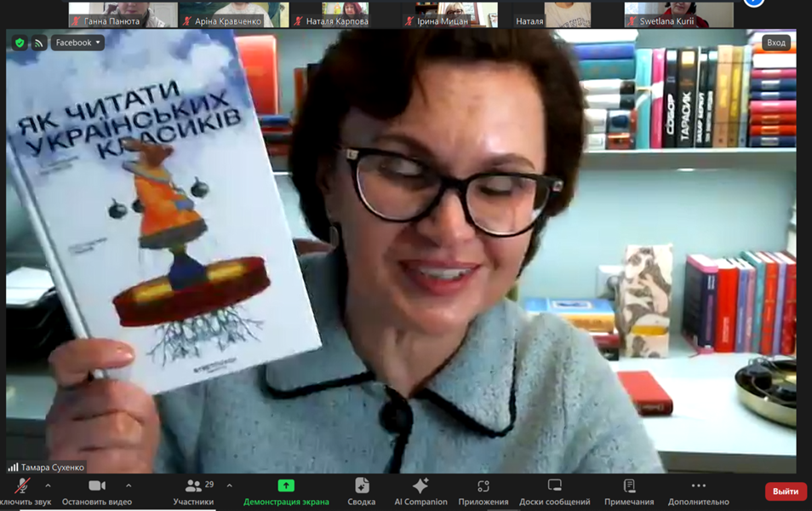This screenshot has width=812, height=511.
Task: Launch AI Companion
Action: point(420,485)
